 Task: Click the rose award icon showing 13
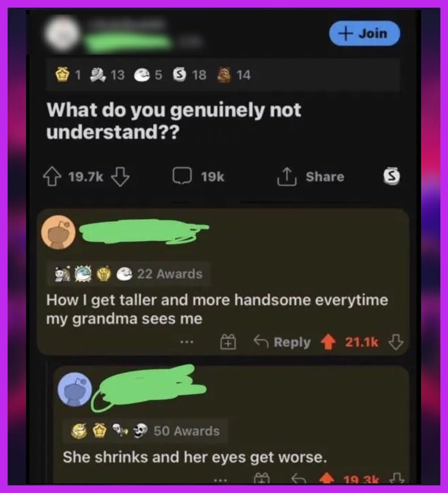tap(98, 75)
